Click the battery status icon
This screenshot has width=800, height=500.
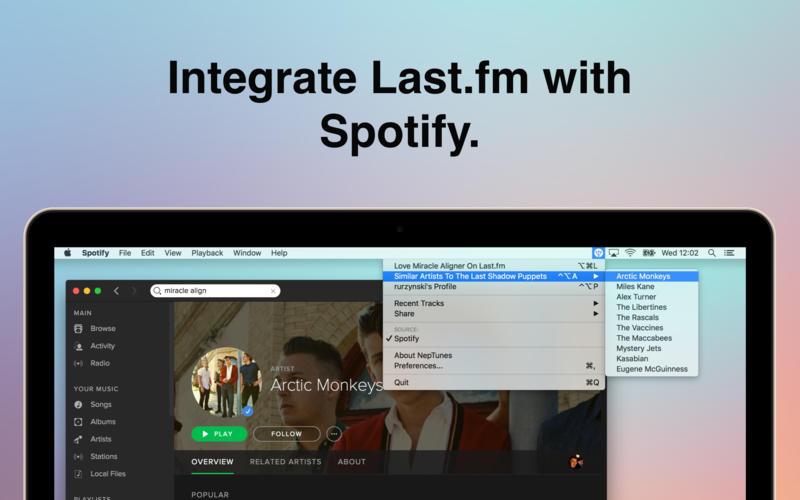(x=648, y=253)
